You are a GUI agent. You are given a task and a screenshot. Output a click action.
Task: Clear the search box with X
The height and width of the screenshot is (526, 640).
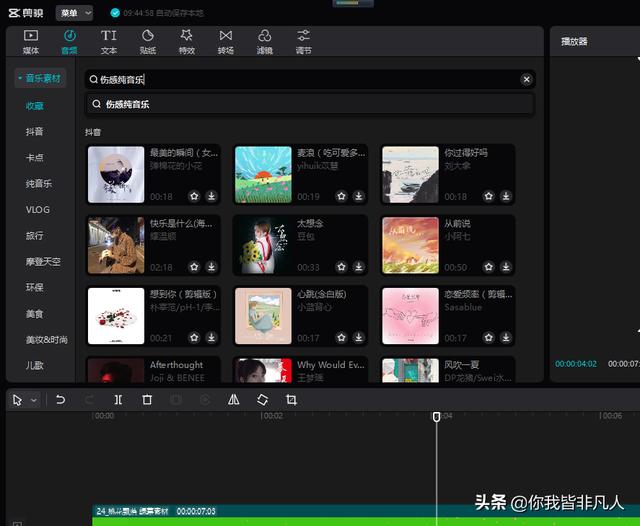[527, 79]
